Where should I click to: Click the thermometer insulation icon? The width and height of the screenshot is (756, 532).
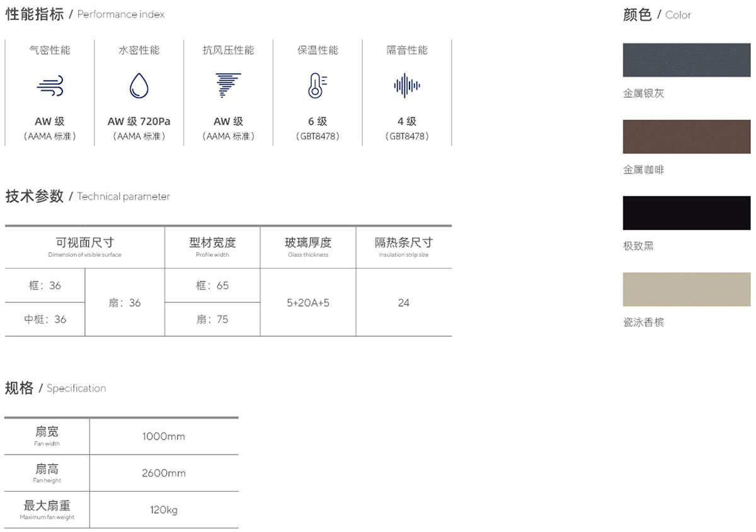318,86
